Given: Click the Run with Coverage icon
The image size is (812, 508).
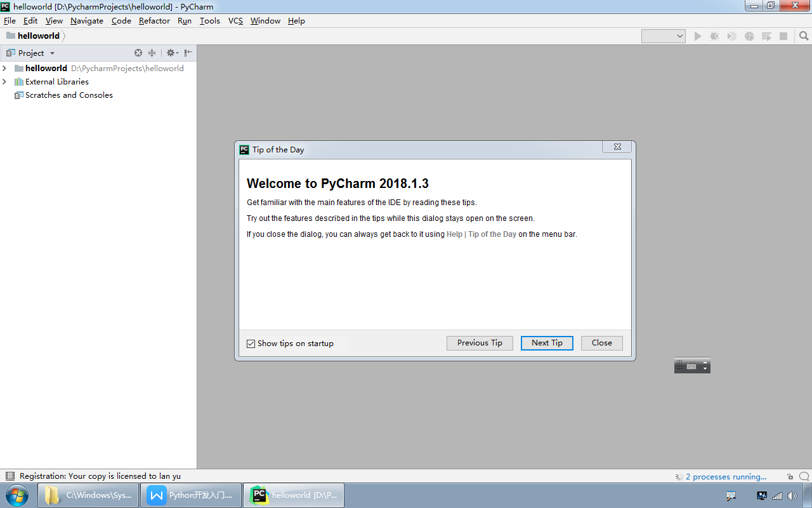Looking at the screenshot, I should pos(732,36).
